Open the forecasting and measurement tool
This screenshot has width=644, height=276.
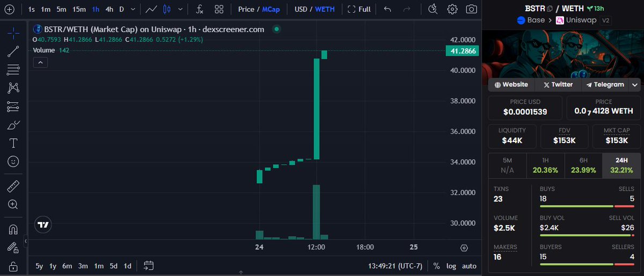click(x=13, y=107)
